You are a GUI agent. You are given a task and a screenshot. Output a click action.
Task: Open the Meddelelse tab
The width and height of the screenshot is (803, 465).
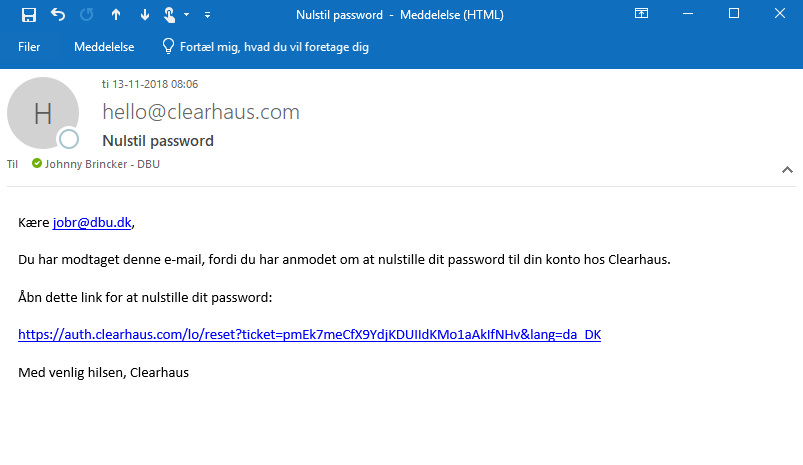(104, 47)
